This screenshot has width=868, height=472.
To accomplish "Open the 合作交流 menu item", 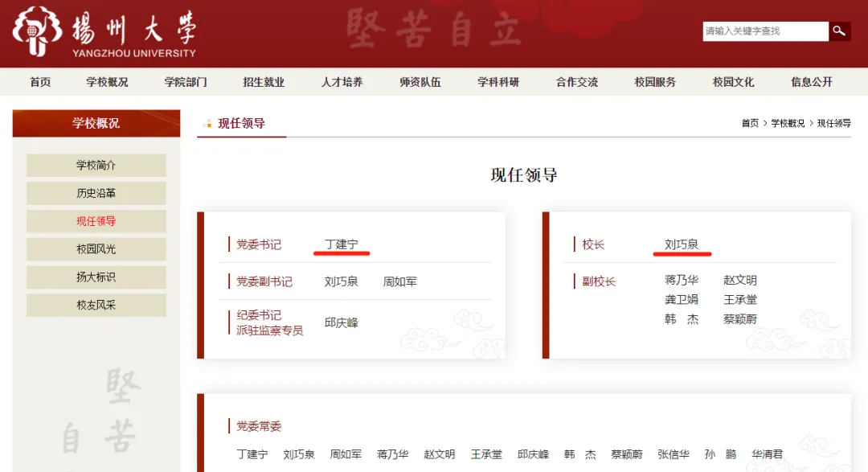I will [x=577, y=82].
